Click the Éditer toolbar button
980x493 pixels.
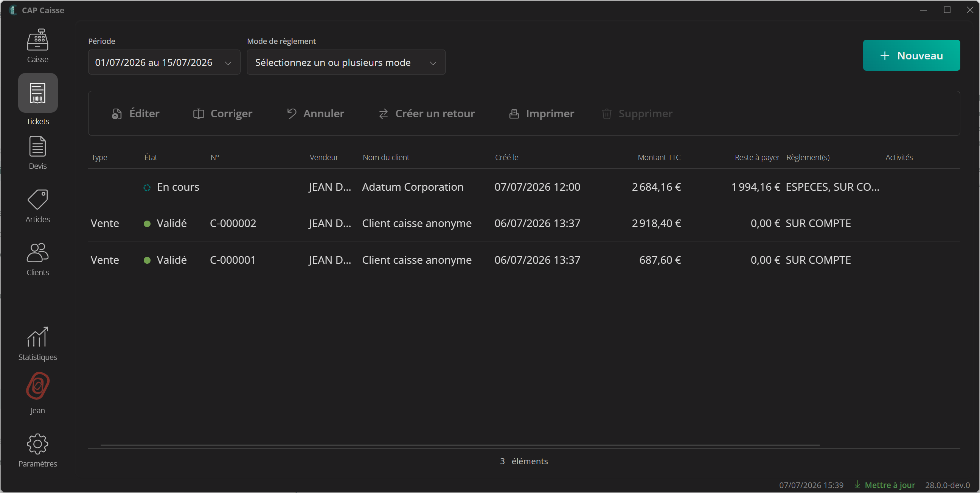click(x=135, y=114)
